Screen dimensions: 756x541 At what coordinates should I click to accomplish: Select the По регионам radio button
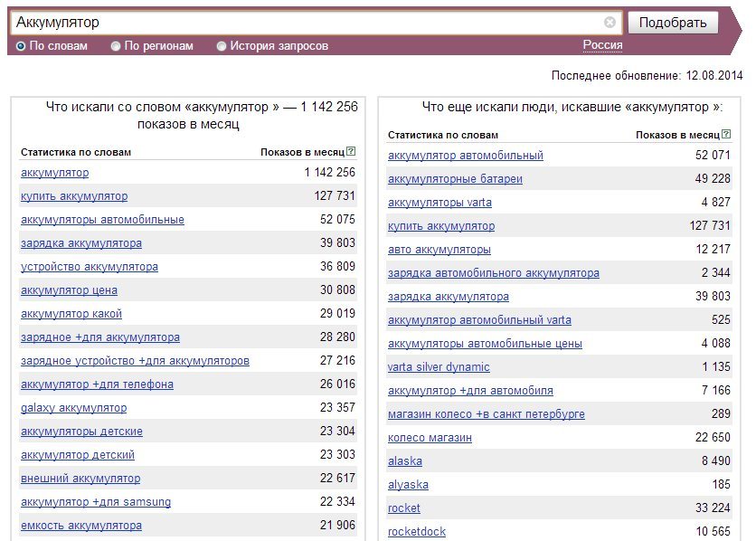(115, 46)
